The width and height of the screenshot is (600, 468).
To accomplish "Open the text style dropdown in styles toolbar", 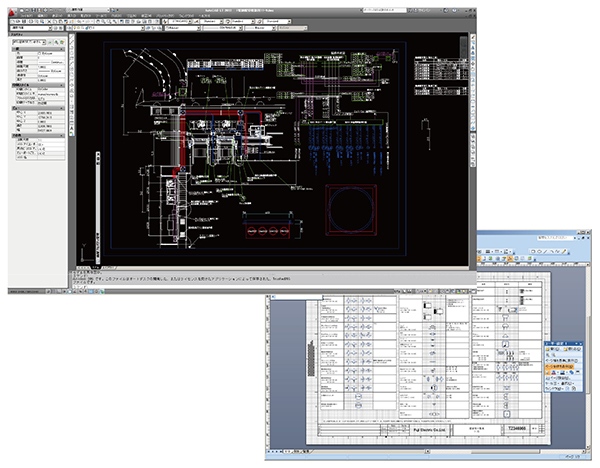I will [180, 22].
